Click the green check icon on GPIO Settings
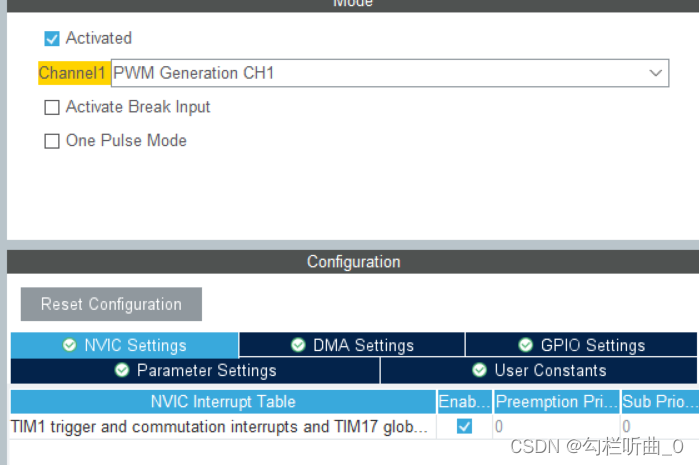This screenshot has height=465, width=699. [526, 345]
